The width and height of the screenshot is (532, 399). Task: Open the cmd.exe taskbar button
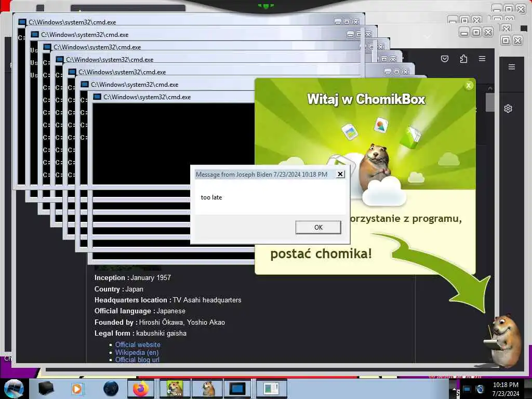(x=237, y=389)
